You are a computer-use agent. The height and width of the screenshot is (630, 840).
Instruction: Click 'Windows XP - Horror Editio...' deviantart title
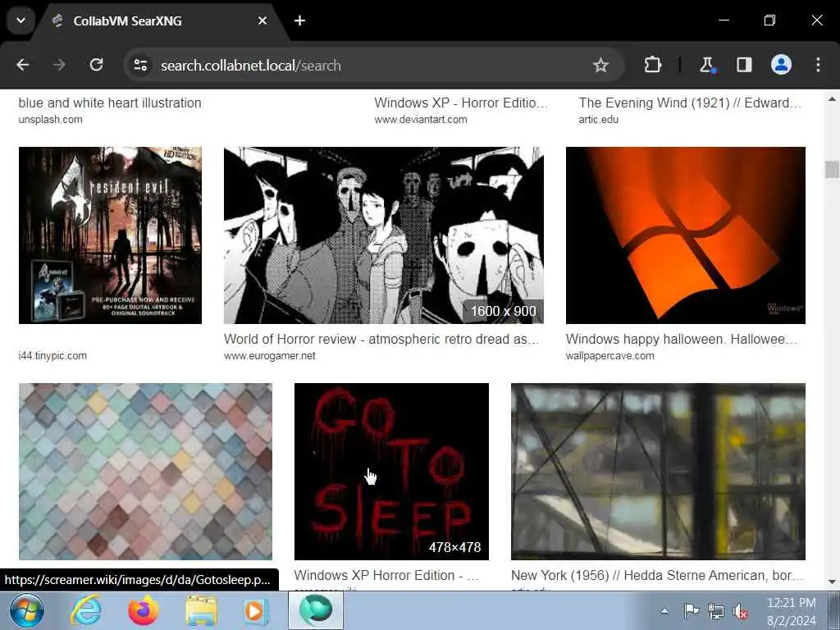pyautogui.click(x=461, y=103)
